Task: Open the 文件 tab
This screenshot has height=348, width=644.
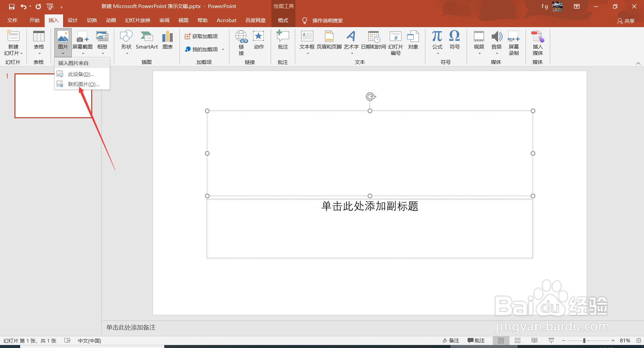Action: (12, 20)
